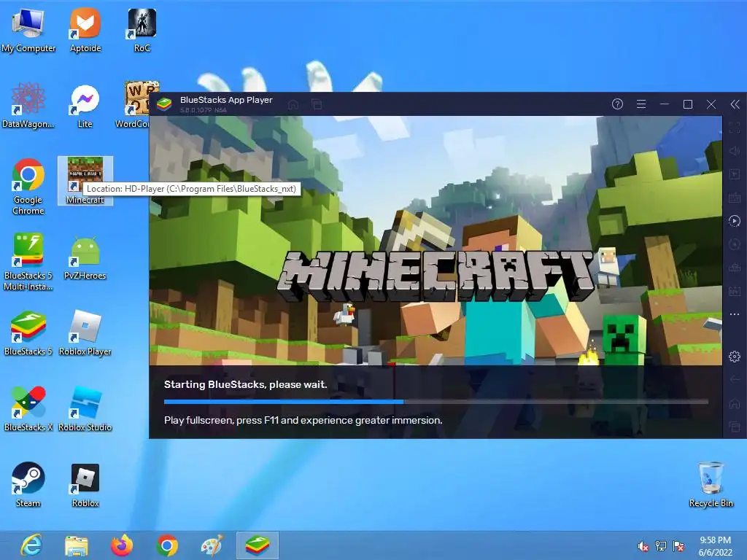Click home tab icon in BlueStacks title bar

(293, 104)
